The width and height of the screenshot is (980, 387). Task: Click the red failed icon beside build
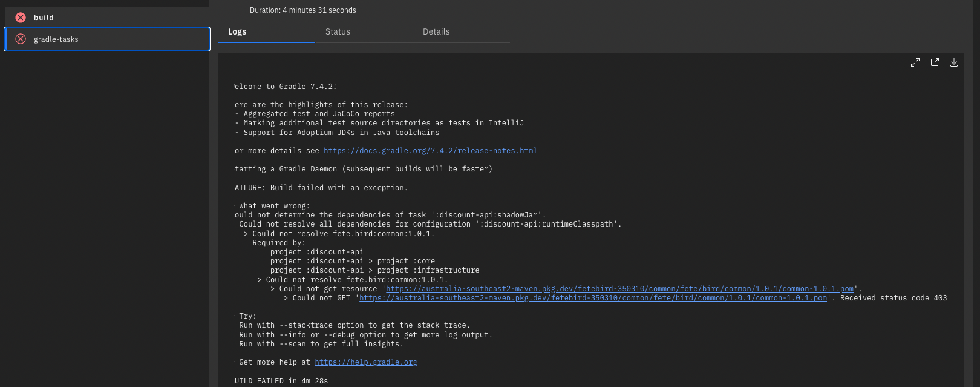(21, 18)
